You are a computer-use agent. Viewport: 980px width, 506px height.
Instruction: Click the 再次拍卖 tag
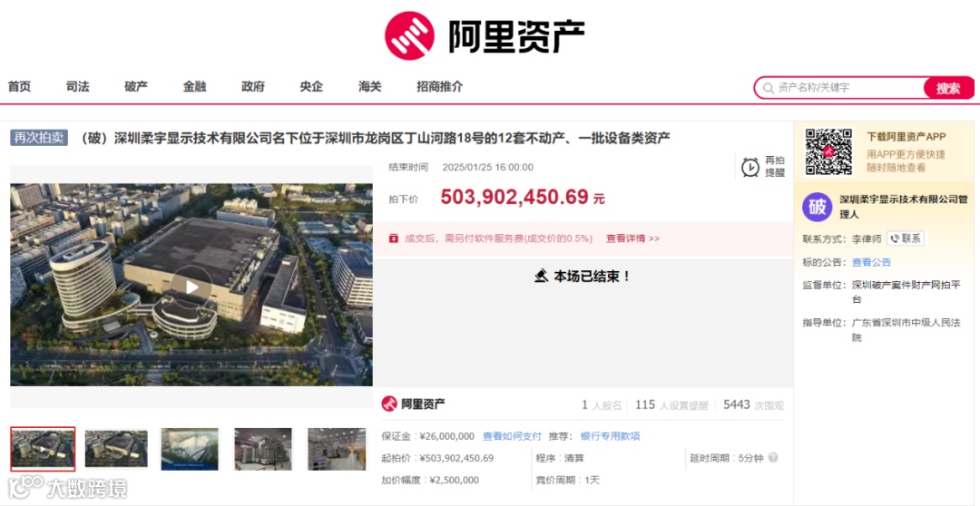point(39,138)
